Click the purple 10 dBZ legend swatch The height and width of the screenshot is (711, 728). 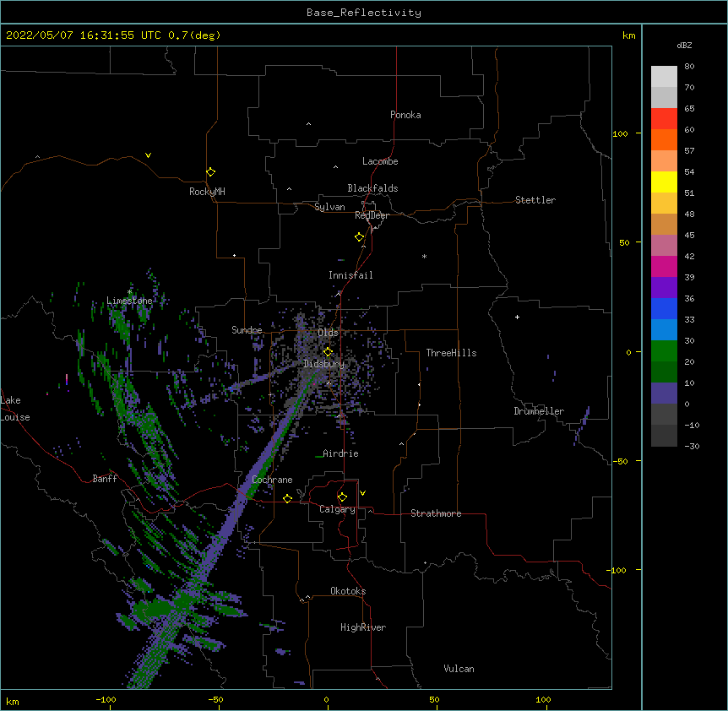(664, 393)
